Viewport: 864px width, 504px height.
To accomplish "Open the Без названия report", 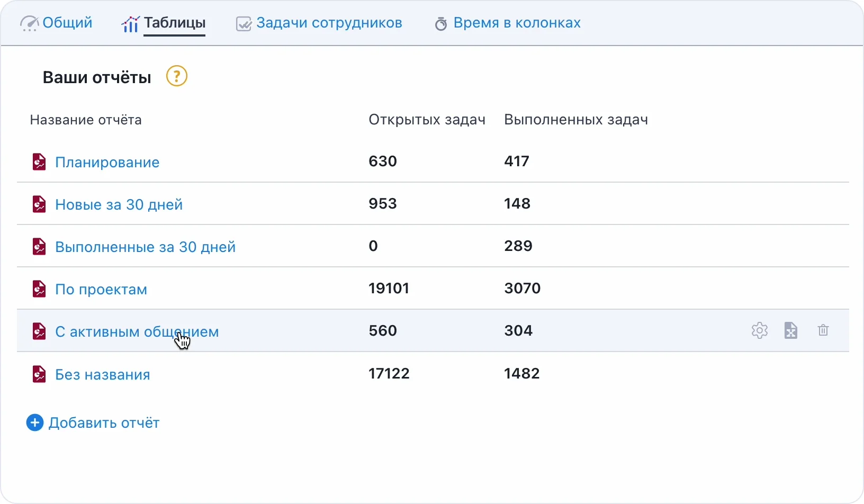I will 103,374.
